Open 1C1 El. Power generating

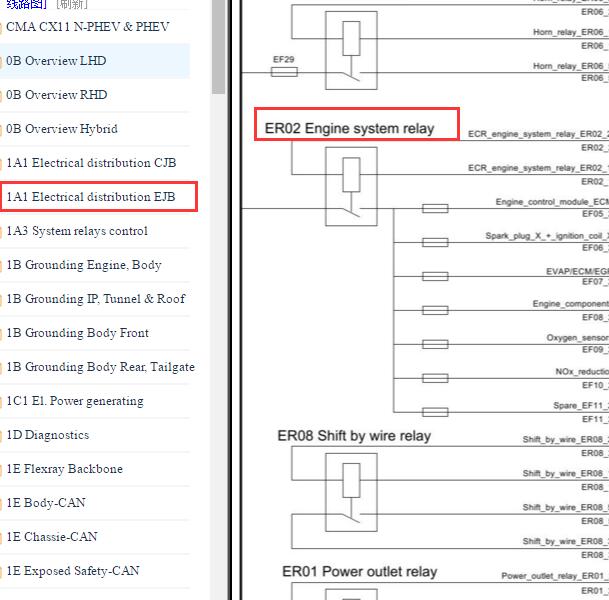75,401
